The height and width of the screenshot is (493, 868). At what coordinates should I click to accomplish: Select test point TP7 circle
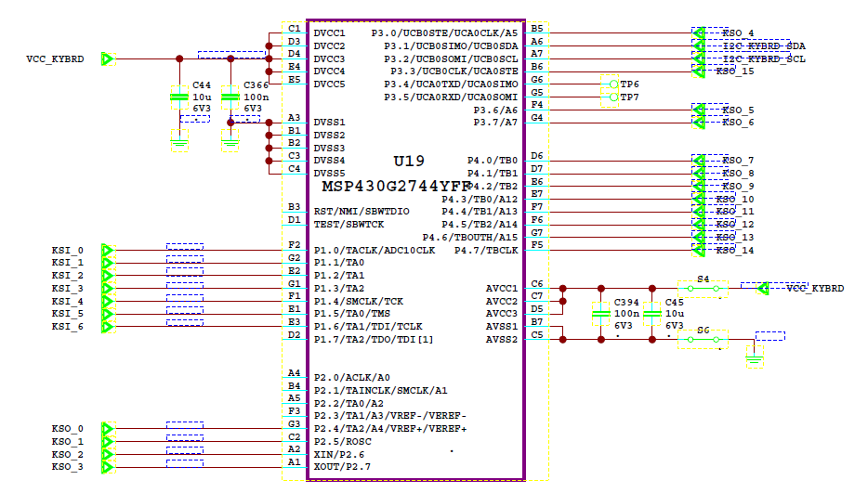[613, 97]
